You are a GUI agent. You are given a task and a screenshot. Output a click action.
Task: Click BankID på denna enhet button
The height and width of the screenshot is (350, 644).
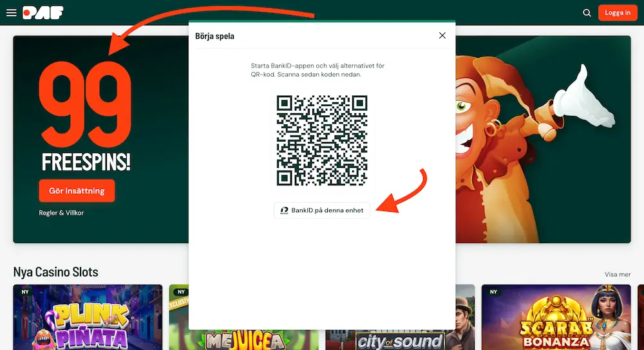pyautogui.click(x=322, y=210)
